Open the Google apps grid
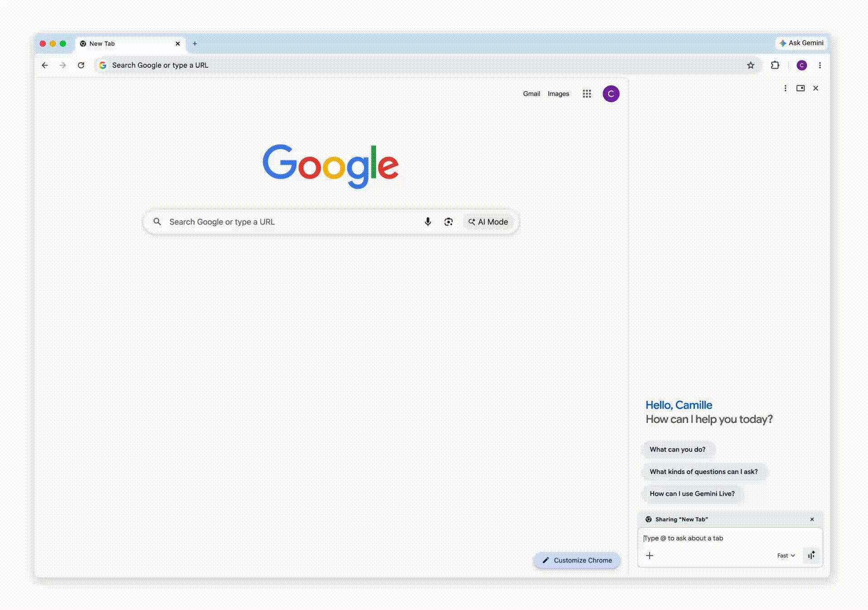This screenshot has height=610, width=868. tap(587, 94)
